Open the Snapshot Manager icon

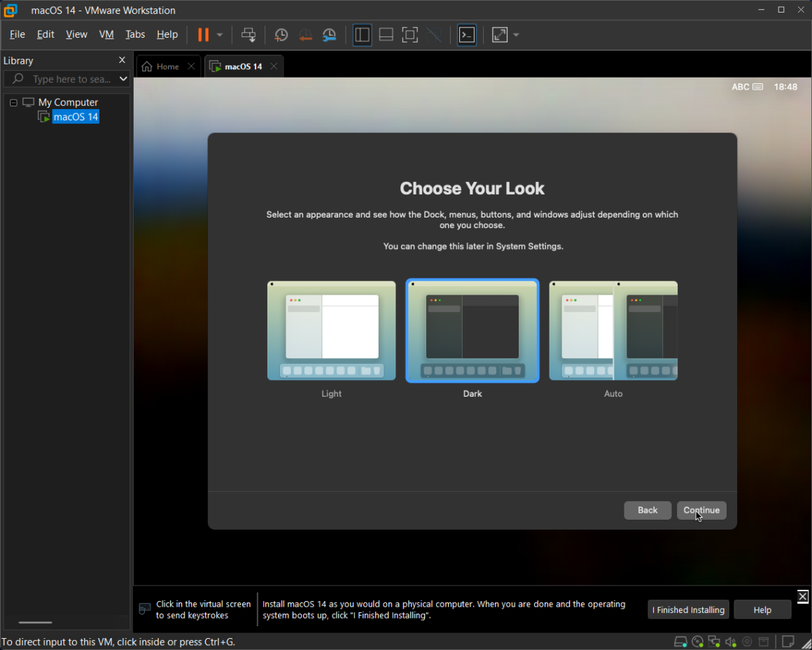pyautogui.click(x=330, y=35)
